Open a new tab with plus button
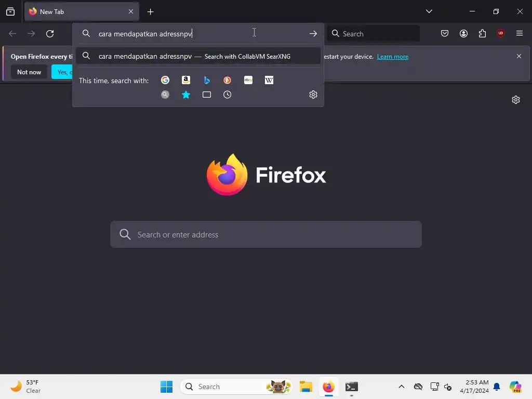532x399 pixels. tap(150, 12)
